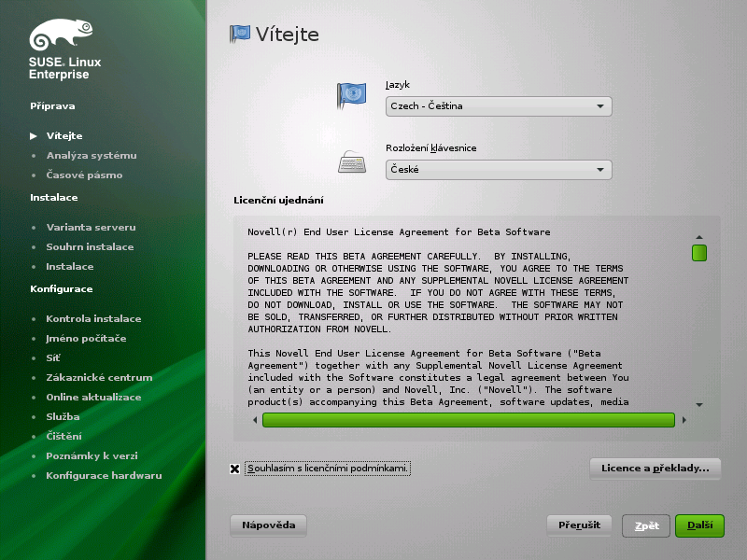Click the Konfigurace section heading
The image size is (747, 560).
coord(62,289)
